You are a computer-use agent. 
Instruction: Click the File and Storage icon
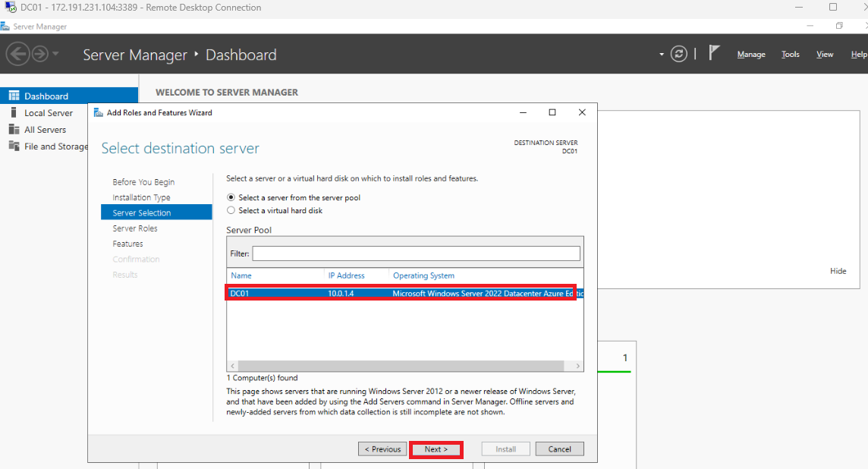14,146
